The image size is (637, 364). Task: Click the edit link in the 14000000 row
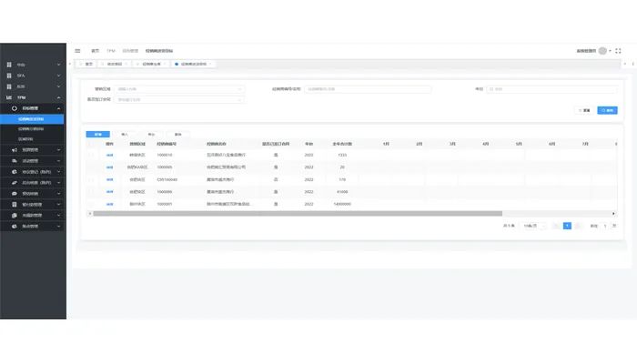pyautogui.click(x=109, y=204)
